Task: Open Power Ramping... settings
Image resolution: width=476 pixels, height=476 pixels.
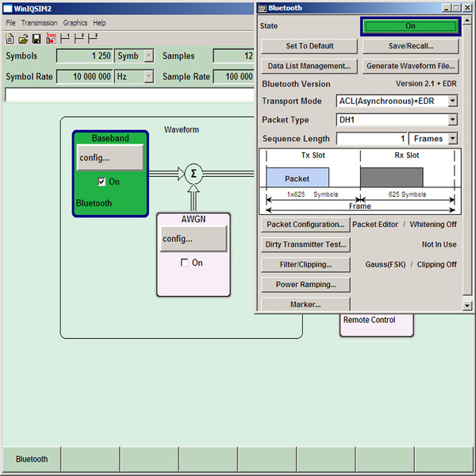Action: click(x=305, y=285)
